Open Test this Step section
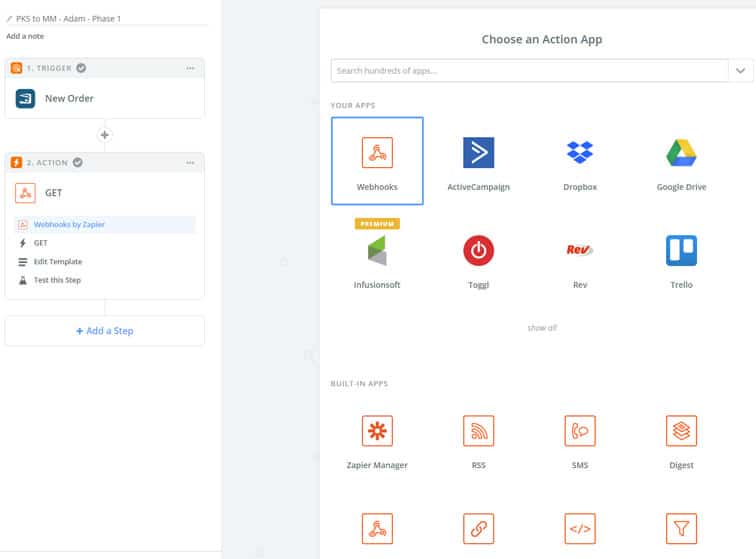The width and height of the screenshot is (756, 559). point(57,280)
